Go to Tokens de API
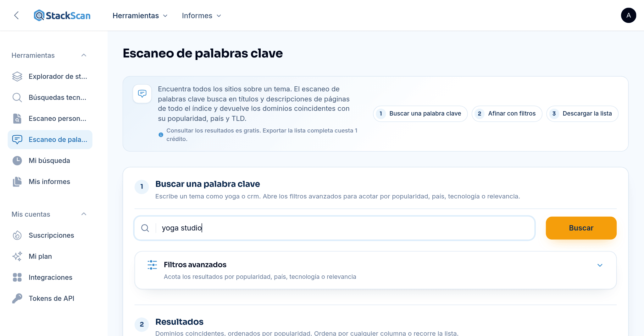The width and height of the screenshot is (644, 336). pos(50,298)
